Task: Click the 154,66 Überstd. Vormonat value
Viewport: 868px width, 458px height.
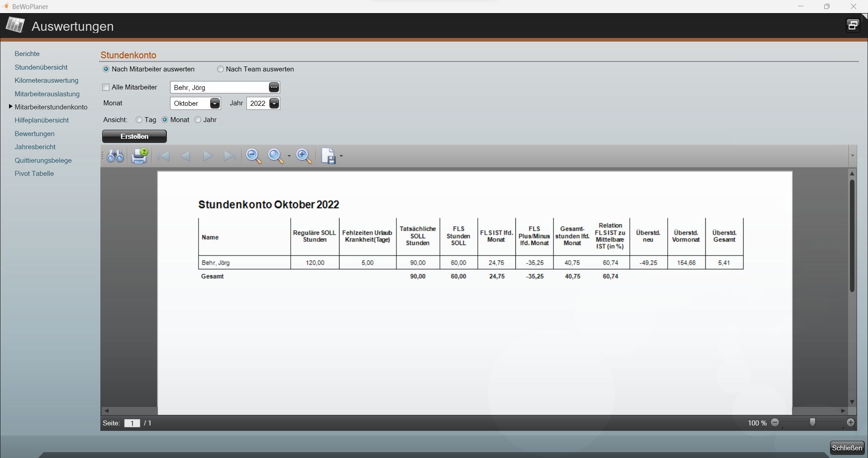Action: 686,263
